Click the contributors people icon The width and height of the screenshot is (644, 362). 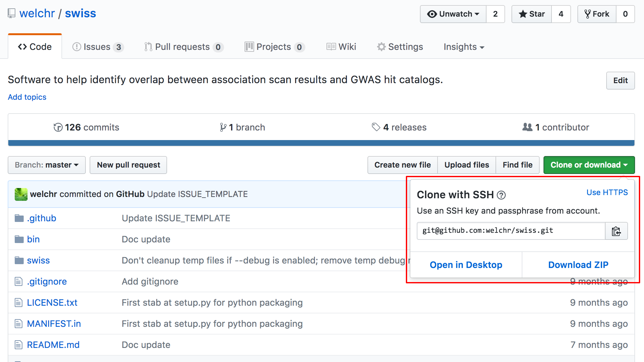[x=527, y=127]
